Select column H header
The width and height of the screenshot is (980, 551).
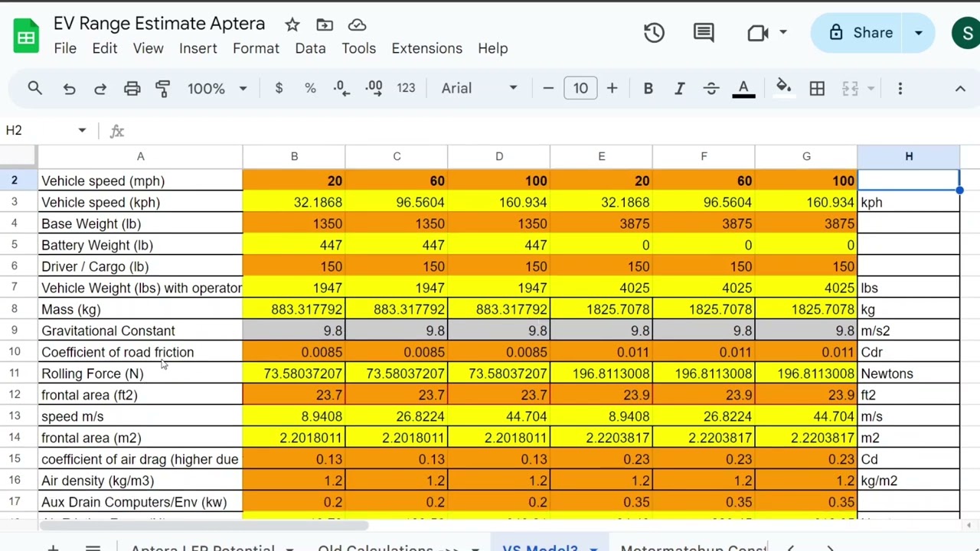pos(909,156)
